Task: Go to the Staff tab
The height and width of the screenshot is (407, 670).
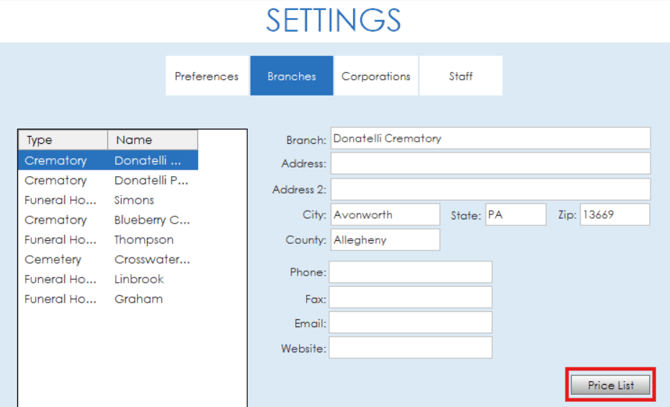Action: pos(460,76)
